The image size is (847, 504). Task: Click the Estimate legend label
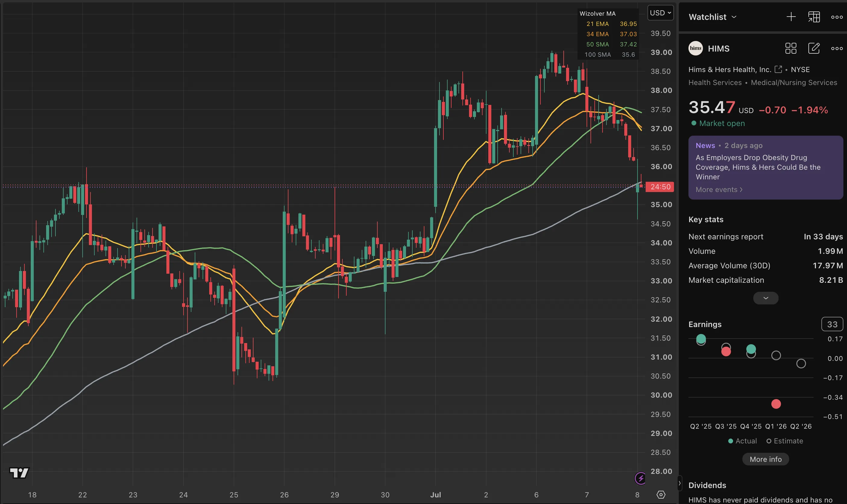tap(785, 441)
